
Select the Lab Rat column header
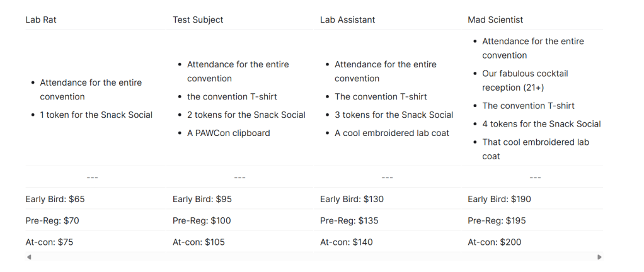click(x=41, y=20)
